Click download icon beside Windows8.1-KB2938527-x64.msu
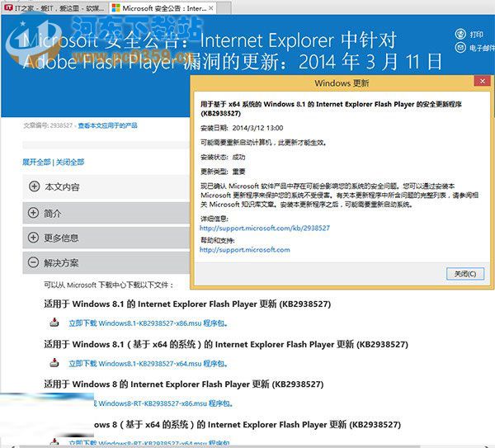This screenshot has width=495, height=448. pyautogui.click(x=54, y=363)
